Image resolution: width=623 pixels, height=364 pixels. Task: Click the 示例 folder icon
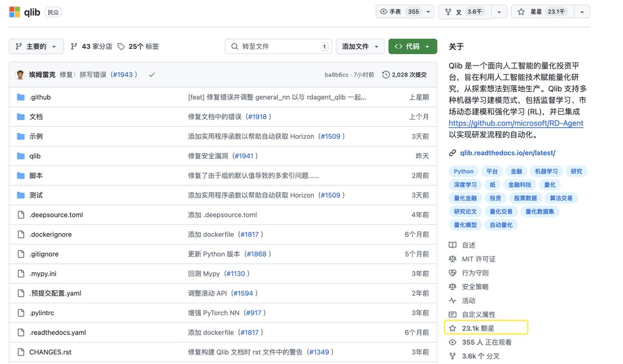pyautogui.click(x=21, y=137)
